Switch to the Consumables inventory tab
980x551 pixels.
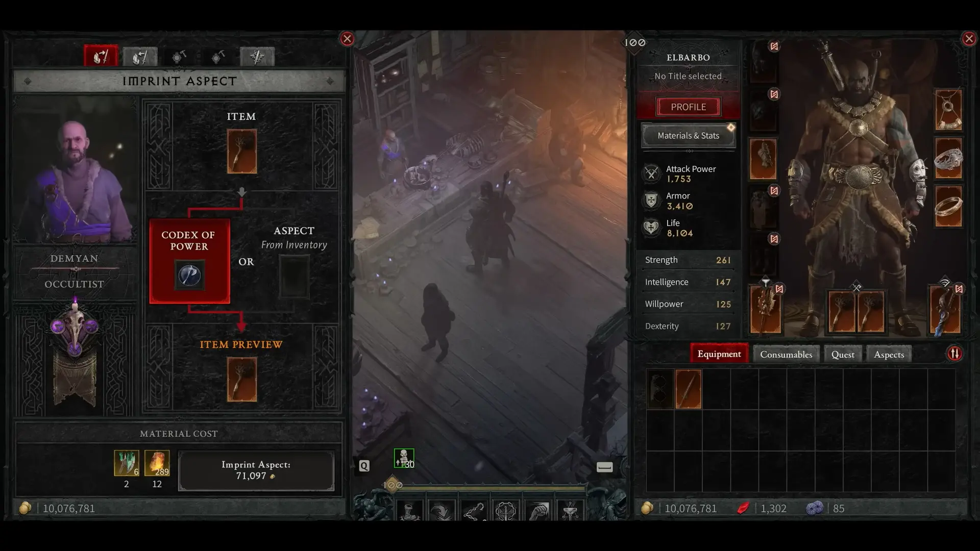coord(786,354)
